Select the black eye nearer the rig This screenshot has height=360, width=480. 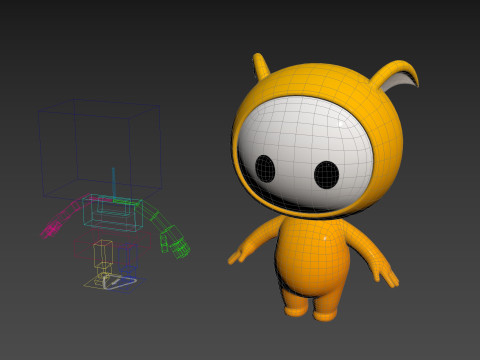[265, 168]
